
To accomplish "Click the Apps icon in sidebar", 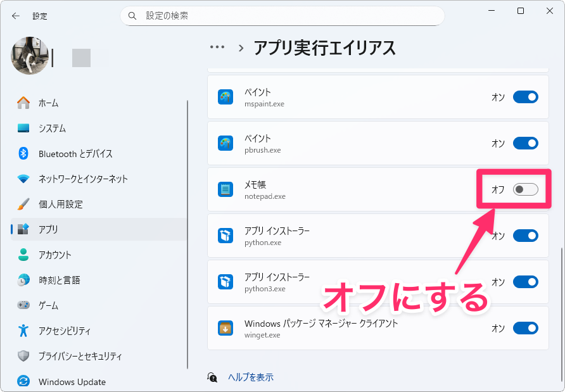I will [x=23, y=229].
